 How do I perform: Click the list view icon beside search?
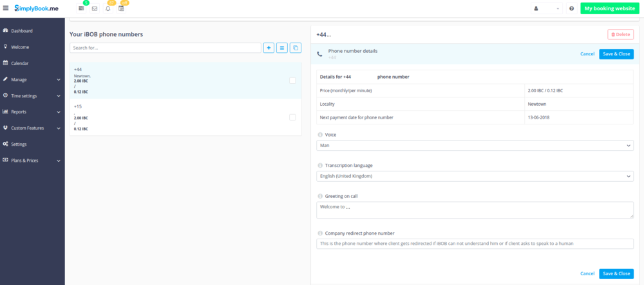pyautogui.click(x=282, y=48)
